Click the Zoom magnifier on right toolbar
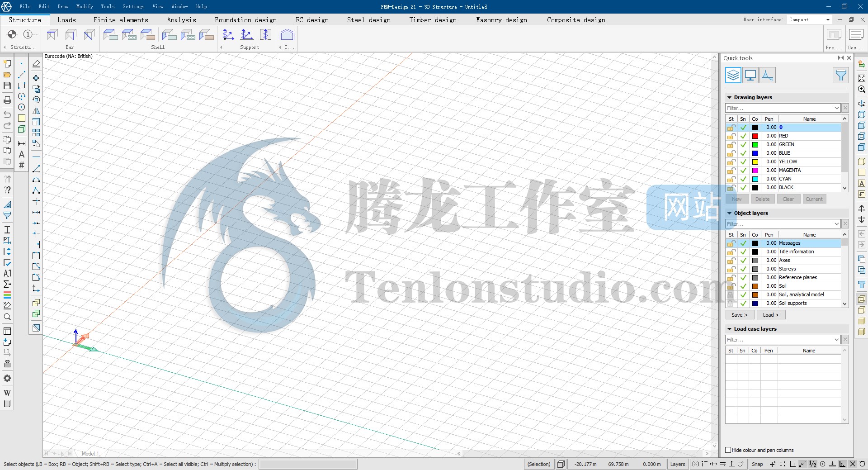 tap(862, 89)
